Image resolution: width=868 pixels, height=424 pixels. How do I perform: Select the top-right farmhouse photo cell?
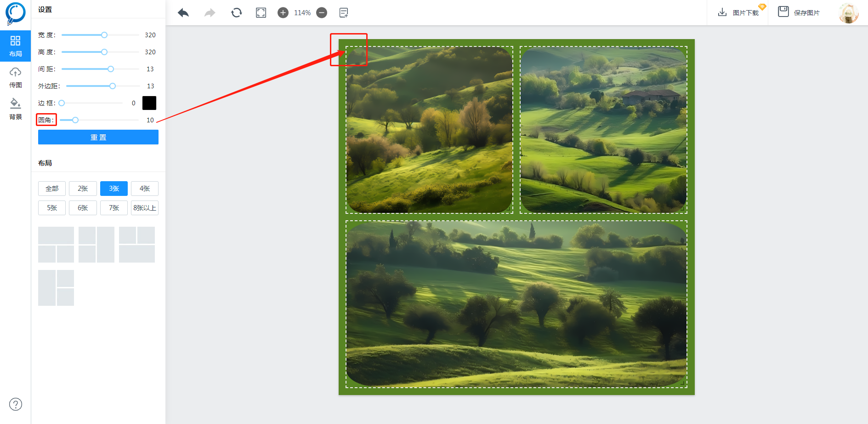click(603, 130)
